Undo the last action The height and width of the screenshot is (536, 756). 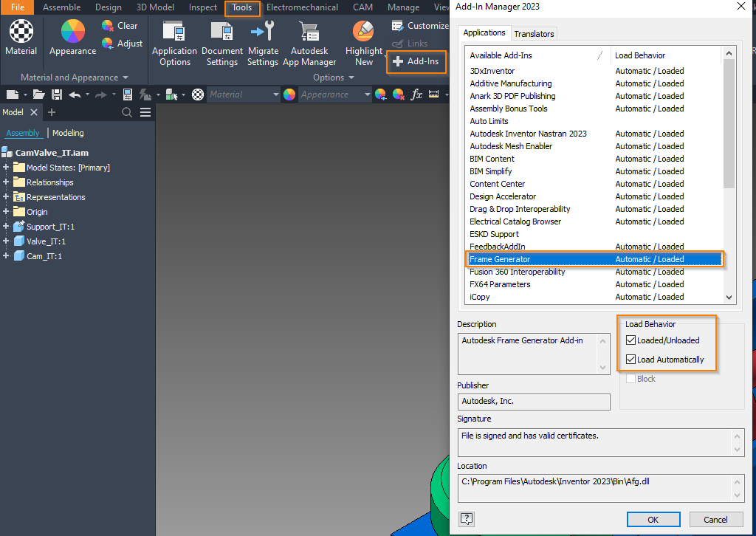click(x=75, y=95)
